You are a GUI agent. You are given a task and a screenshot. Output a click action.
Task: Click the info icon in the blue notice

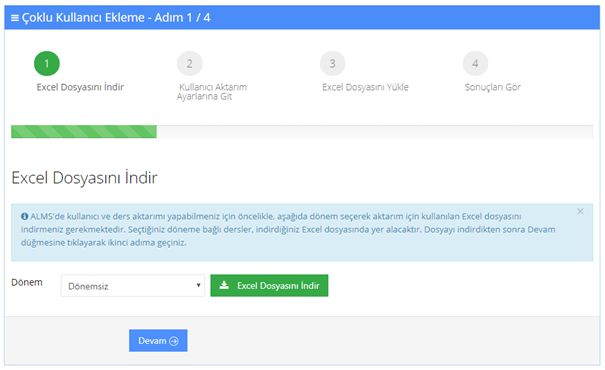pyautogui.click(x=24, y=216)
